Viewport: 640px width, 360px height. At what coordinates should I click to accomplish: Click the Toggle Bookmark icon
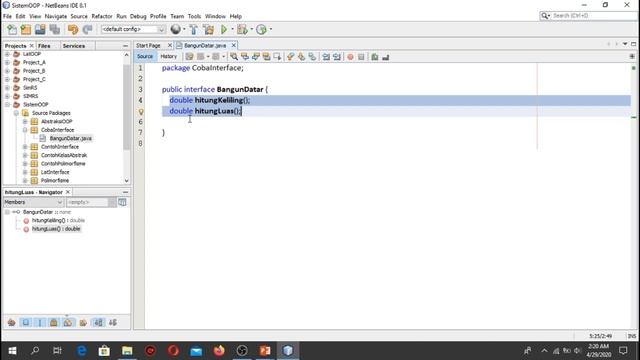tap(312, 57)
